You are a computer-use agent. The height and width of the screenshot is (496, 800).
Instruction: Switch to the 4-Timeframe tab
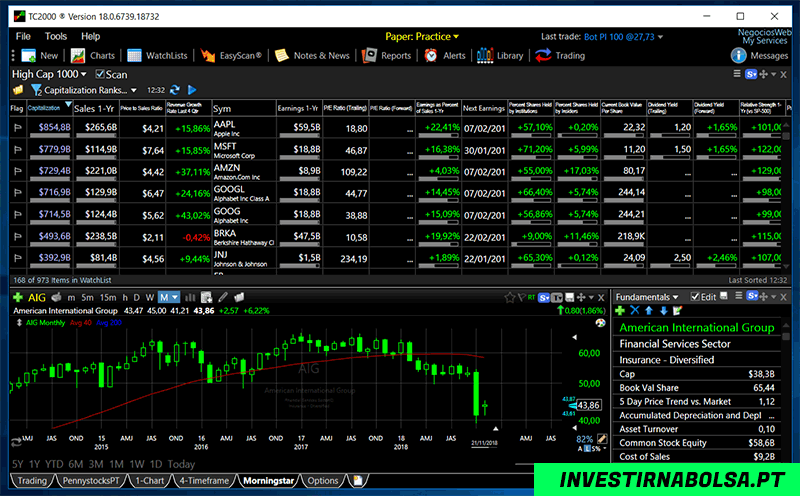coord(204,481)
